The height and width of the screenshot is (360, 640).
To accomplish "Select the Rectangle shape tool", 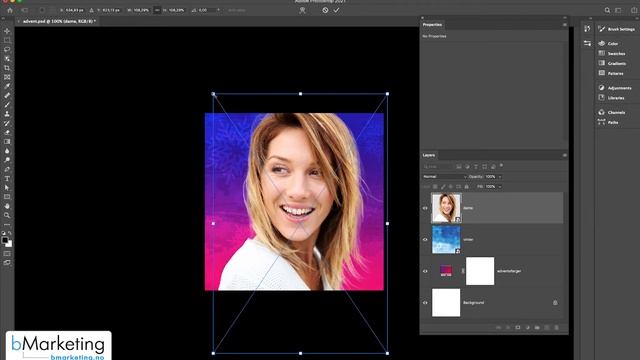I will coord(7,197).
